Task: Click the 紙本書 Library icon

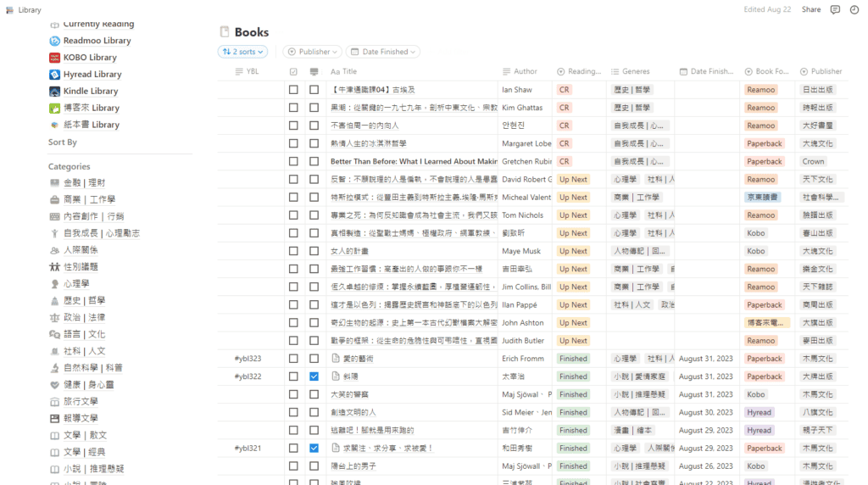Action: tap(54, 125)
